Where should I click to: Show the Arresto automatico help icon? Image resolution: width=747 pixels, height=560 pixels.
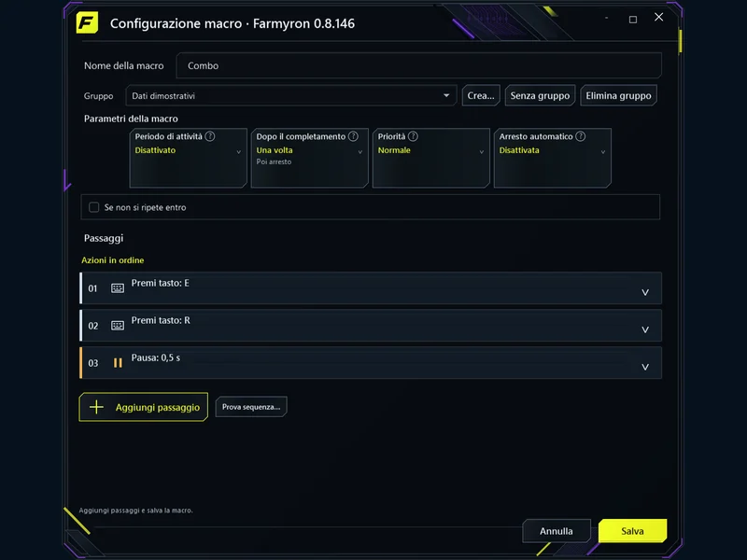click(x=580, y=136)
